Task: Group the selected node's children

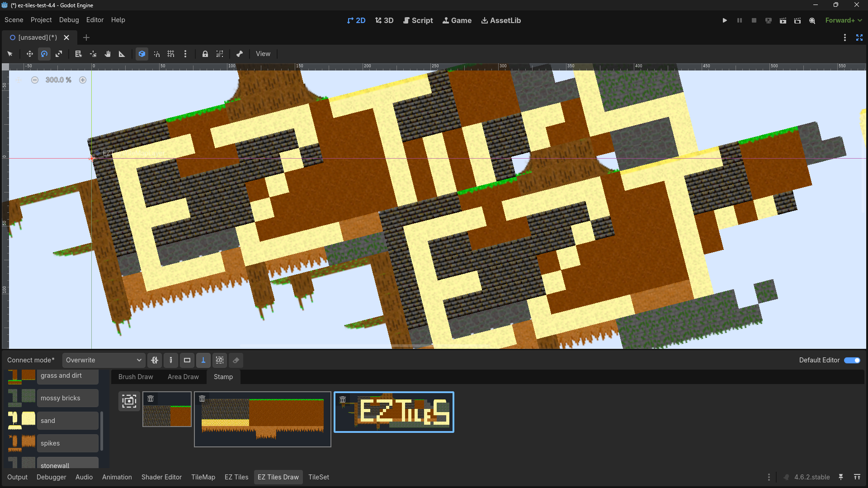Action: pos(220,54)
